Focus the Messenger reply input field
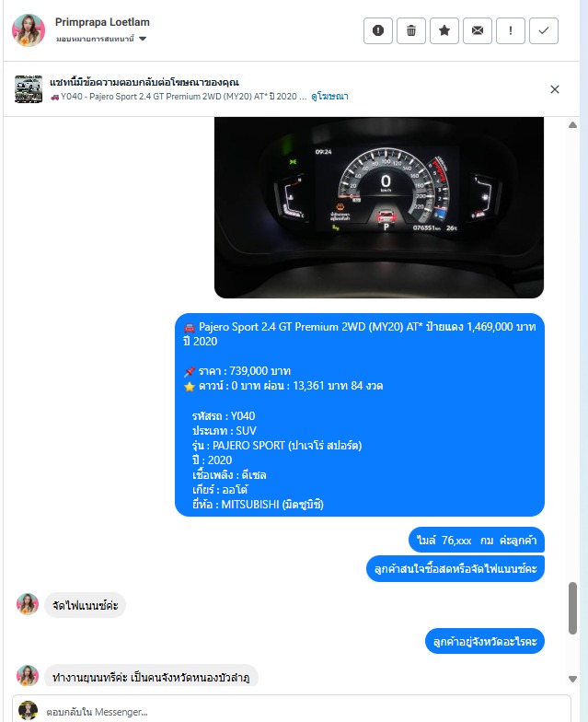The height and width of the screenshot is (722, 588). tap(304, 711)
